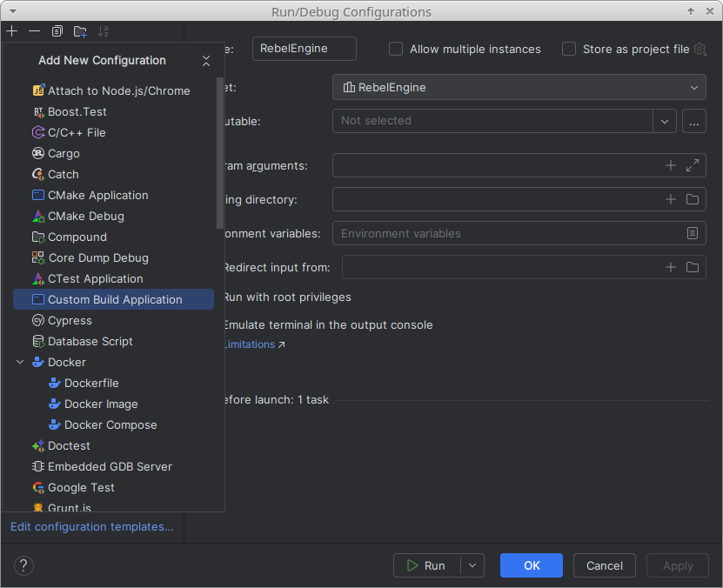Select Boost.Test configuration type
The image size is (723, 588).
point(113,111)
